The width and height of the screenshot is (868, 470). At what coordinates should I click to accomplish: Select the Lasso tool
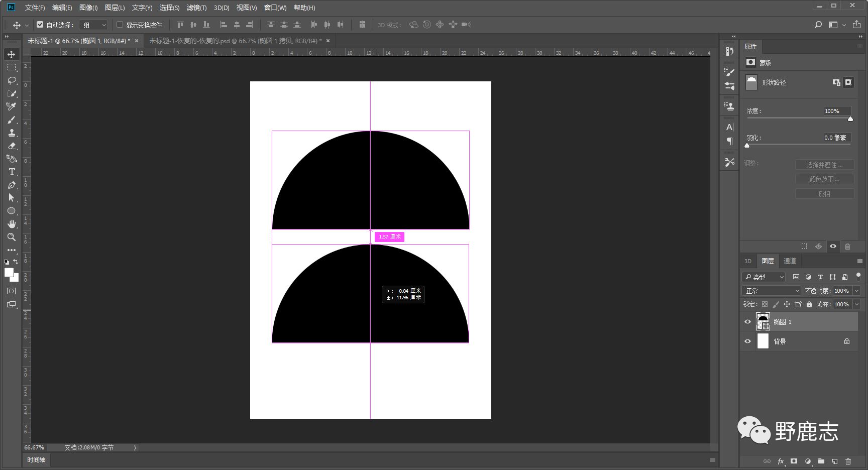(12, 80)
